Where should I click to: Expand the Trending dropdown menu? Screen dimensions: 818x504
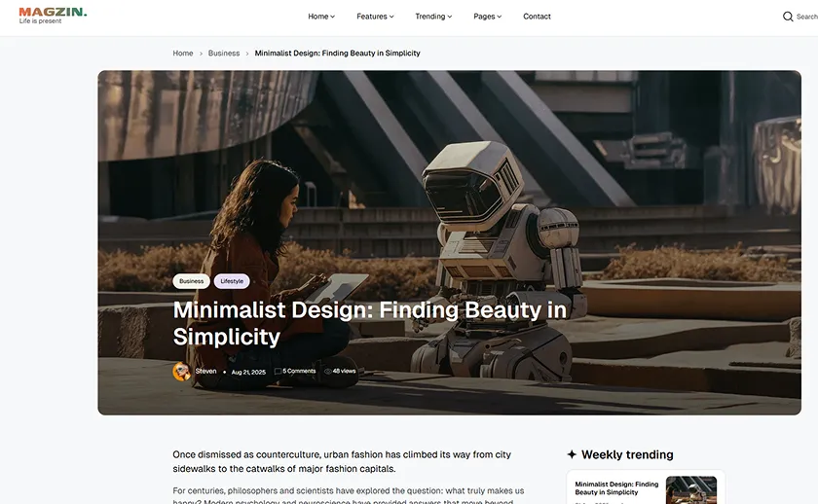click(x=433, y=17)
